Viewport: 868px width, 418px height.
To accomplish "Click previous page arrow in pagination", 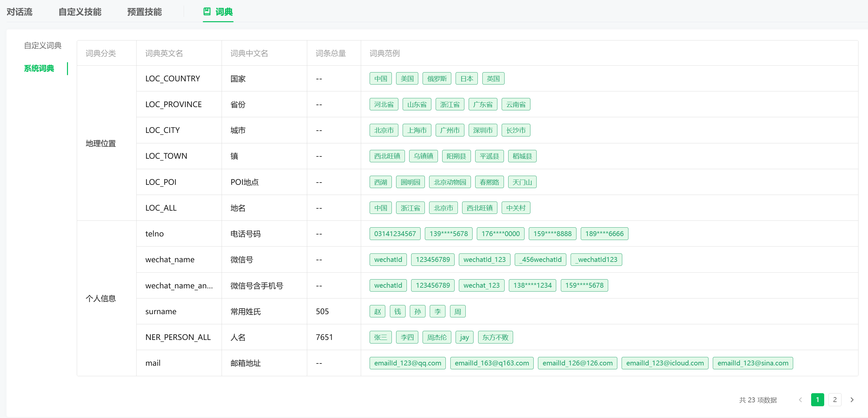I will coord(800,400).
